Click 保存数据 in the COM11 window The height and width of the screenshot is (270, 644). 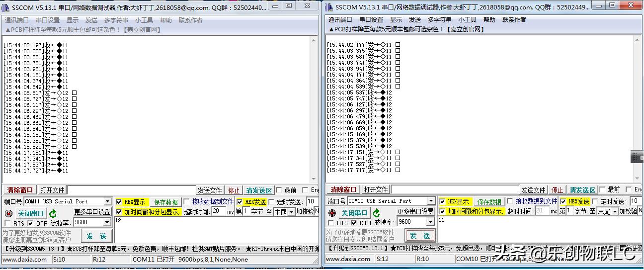click(x=166, y=202)
